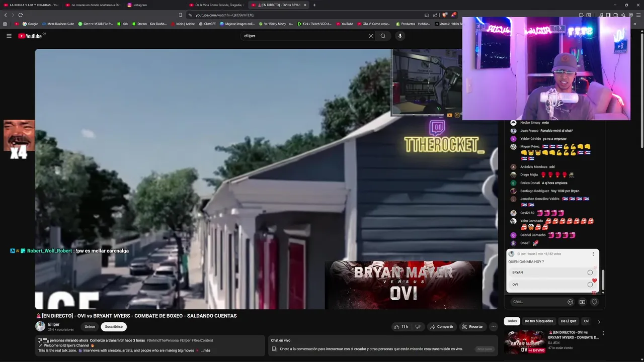Vote BRYAN in the poll
644x362 pixels.
pyautogui.click(x=552, y=273)
